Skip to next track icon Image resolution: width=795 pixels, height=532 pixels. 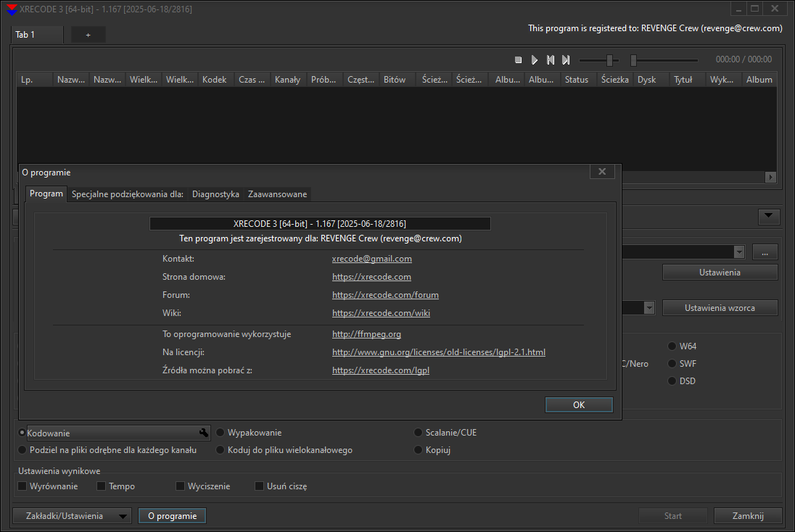coord(566,59)
